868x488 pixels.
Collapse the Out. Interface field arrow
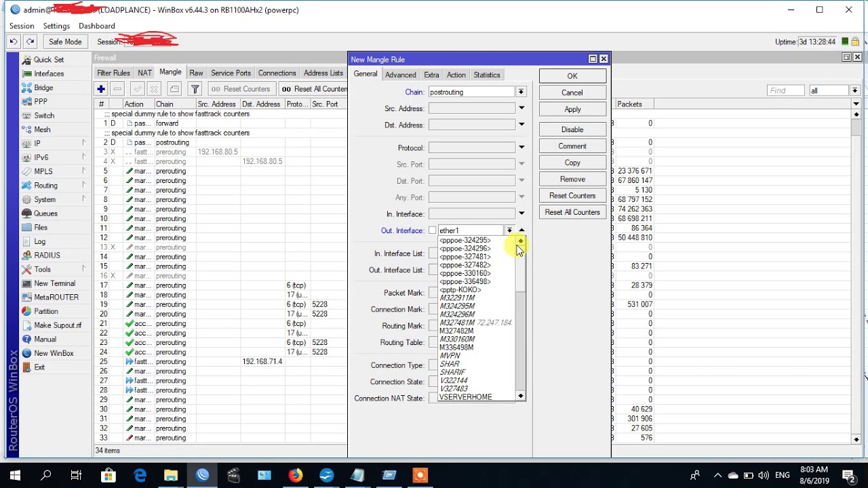521,230
